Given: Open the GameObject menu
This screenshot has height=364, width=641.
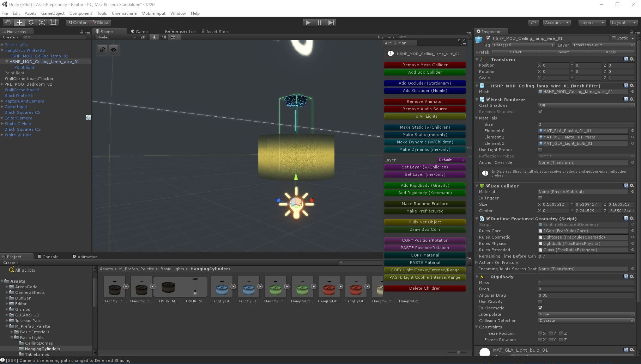Looking at the screenshot, I should [x=53, y=13].
